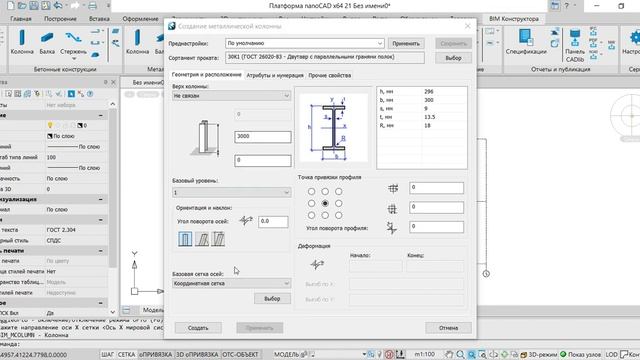Image resolution: width=640 pixels, height=360 pixels.
Task: Toggle оПРИВЯЗКА object snap mode
Action: [156, 354]
